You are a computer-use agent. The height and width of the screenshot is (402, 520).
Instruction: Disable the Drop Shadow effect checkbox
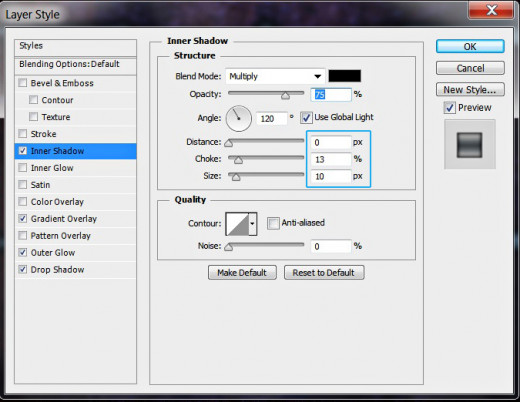coord(23,269)
